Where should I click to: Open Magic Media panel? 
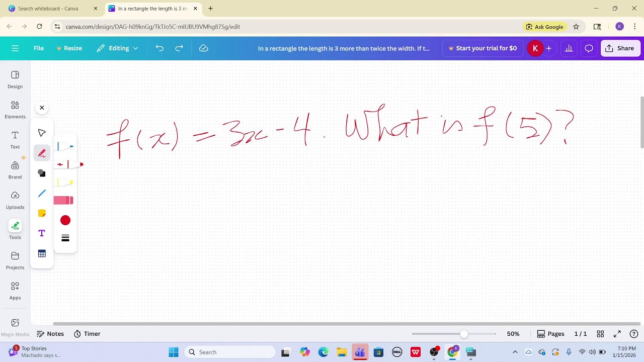point(15,327)
